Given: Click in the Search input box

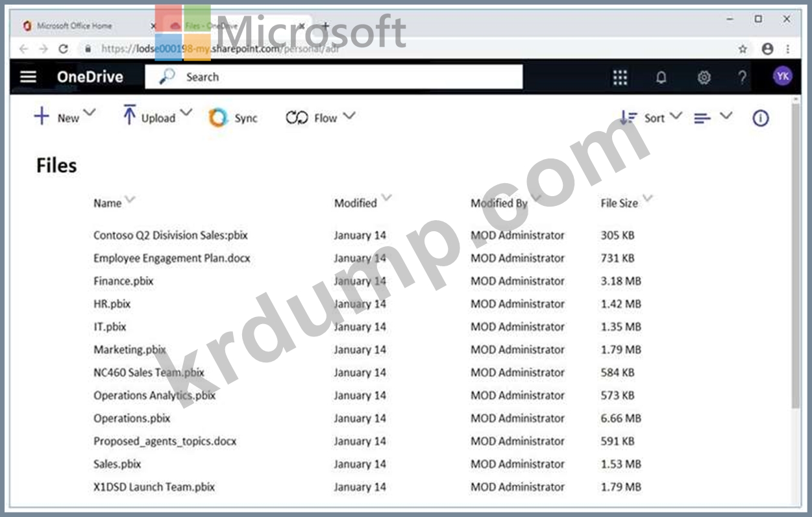Looking at the screenshot, I should 333,77.
